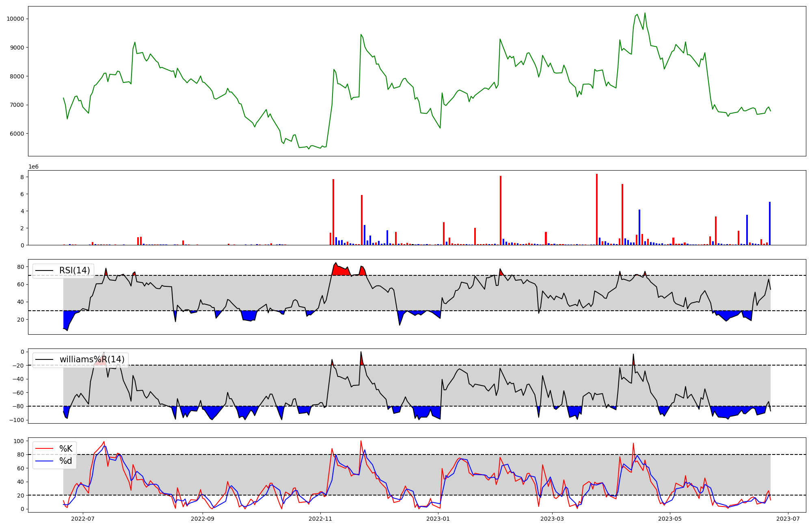
Task: Click the %K legend entry
Action: (66, 449)
